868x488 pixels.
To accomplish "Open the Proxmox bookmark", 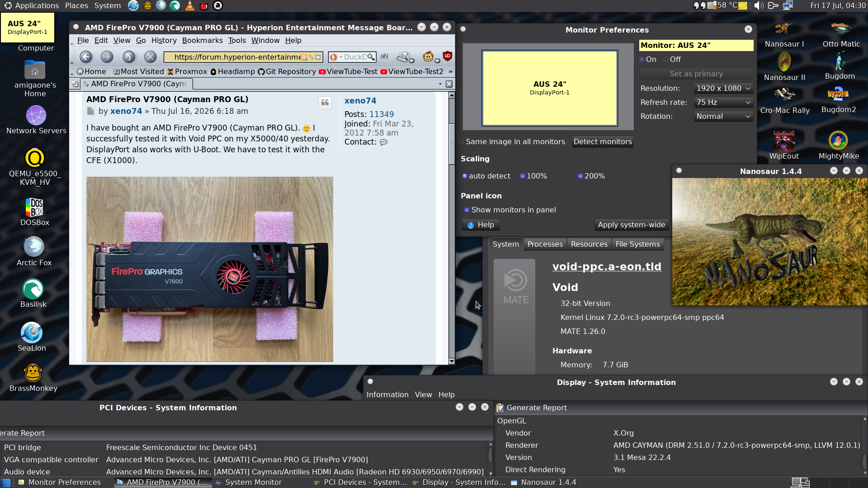I will (x=187, y=71).
